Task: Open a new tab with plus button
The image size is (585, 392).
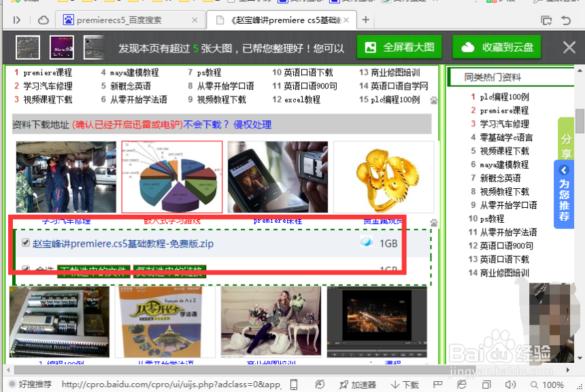Action: tap(366, 20)
